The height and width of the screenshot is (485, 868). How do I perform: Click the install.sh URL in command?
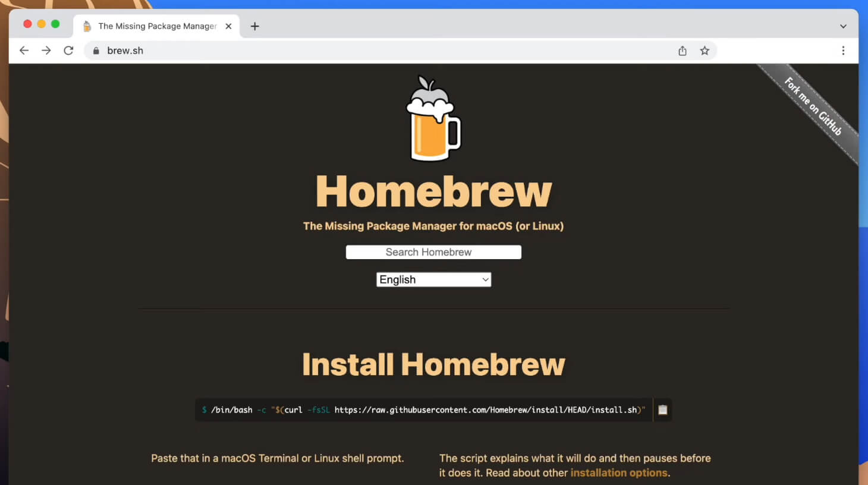point(487,410)
